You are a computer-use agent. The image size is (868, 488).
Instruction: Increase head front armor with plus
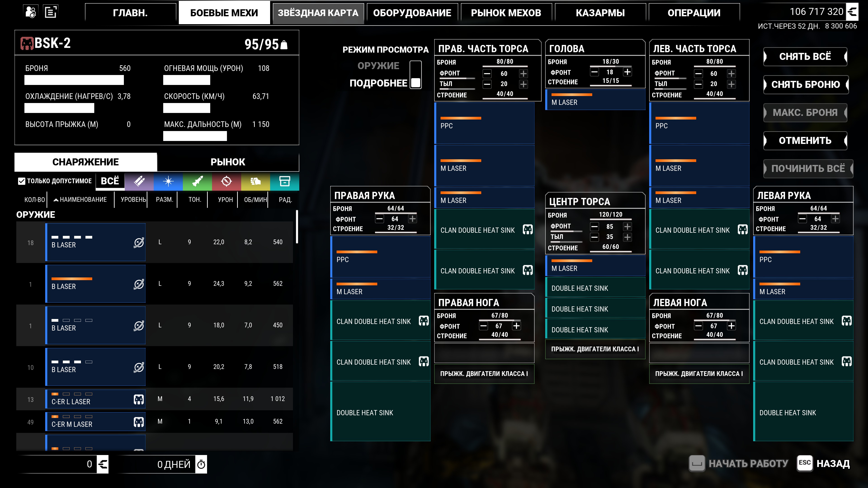tap(627, 72)
